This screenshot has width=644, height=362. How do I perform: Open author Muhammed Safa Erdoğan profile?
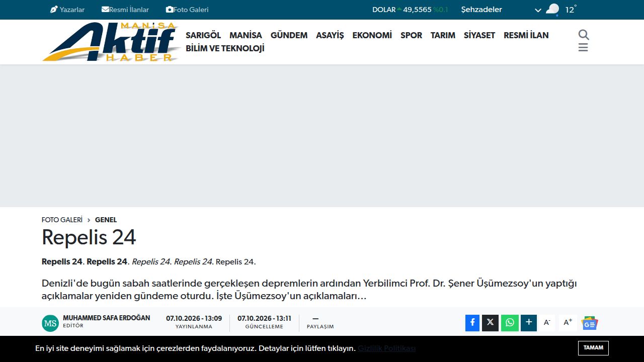(x=106, y=318)
